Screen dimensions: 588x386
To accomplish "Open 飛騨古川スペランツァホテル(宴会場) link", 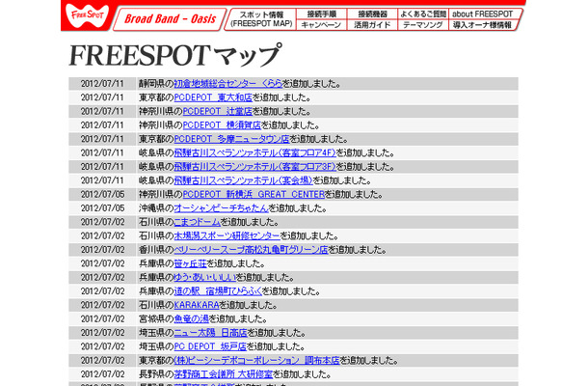I will click(243, 180).
